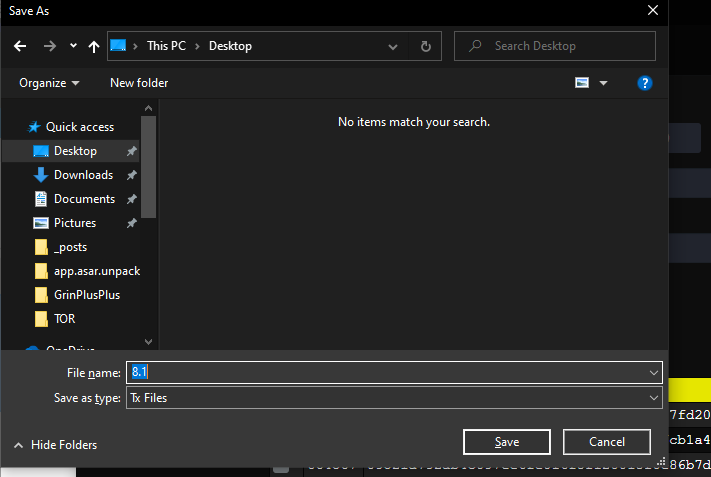
Task: Click the Downloads blue arrow icon
Action: pyautogui.click(x=41, y=175)
